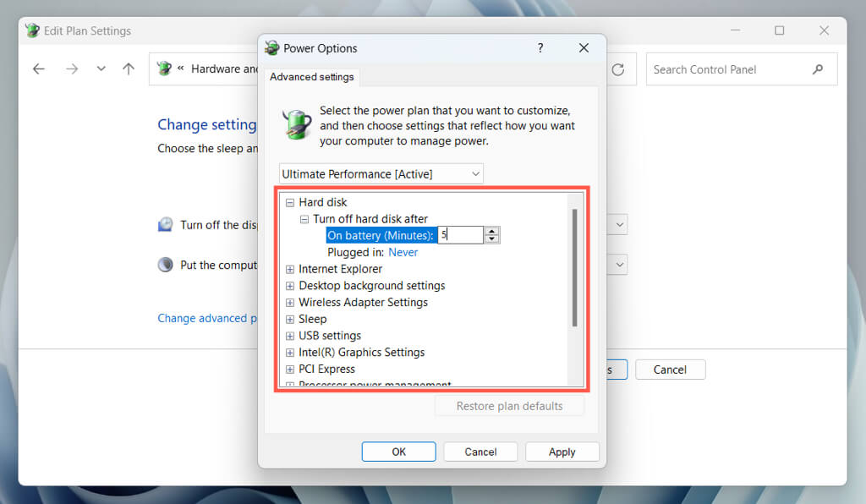The height and width of the screenshot is (504, 866).
Task: Increase On battery minutes with up spinner
Action: pos(492,231)
